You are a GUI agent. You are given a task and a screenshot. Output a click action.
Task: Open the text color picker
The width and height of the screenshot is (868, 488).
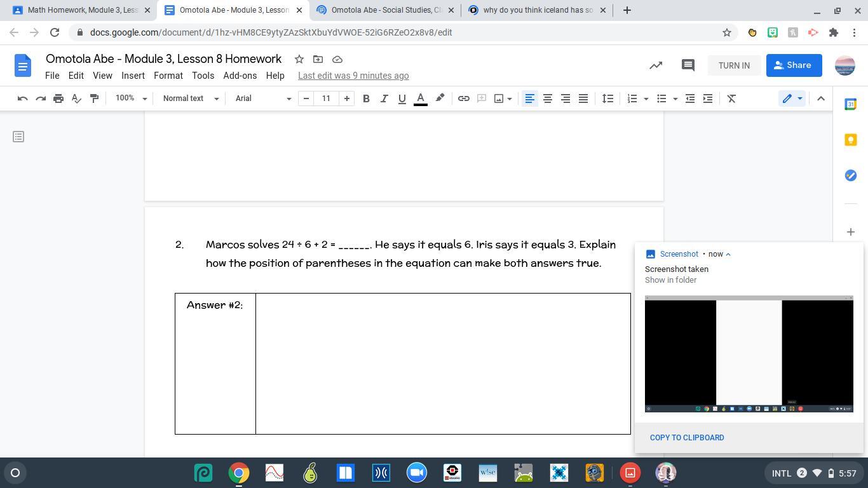click(x=420, y=98)
